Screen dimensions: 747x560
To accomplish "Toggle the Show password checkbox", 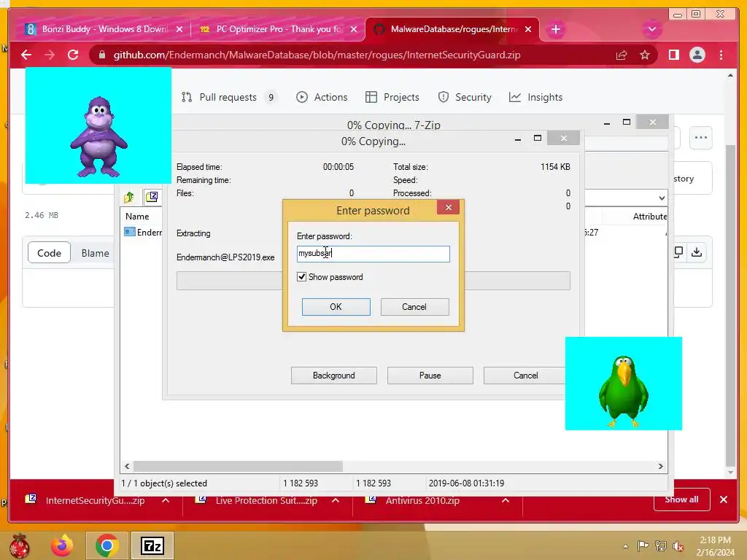I will pos(301,276).
